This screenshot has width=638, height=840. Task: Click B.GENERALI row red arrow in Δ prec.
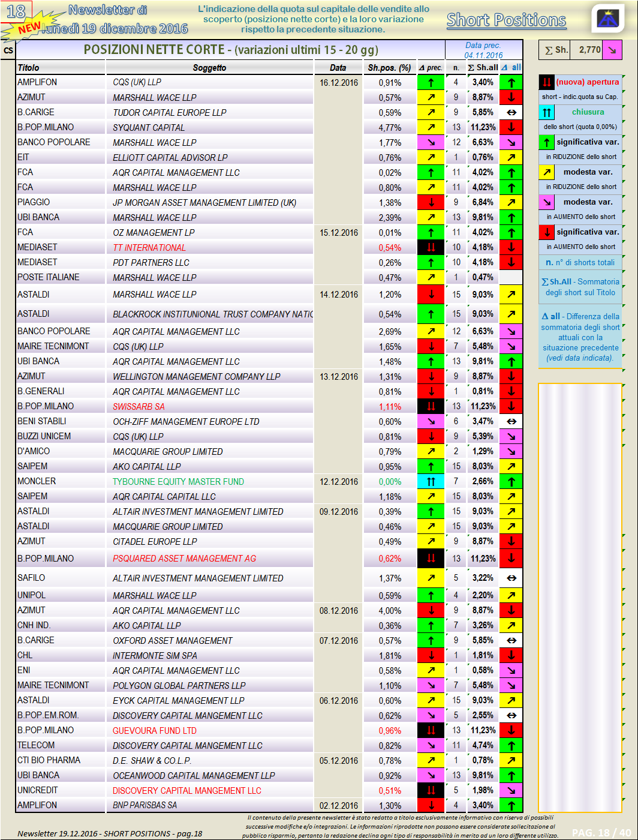click(x=431, y=391)
